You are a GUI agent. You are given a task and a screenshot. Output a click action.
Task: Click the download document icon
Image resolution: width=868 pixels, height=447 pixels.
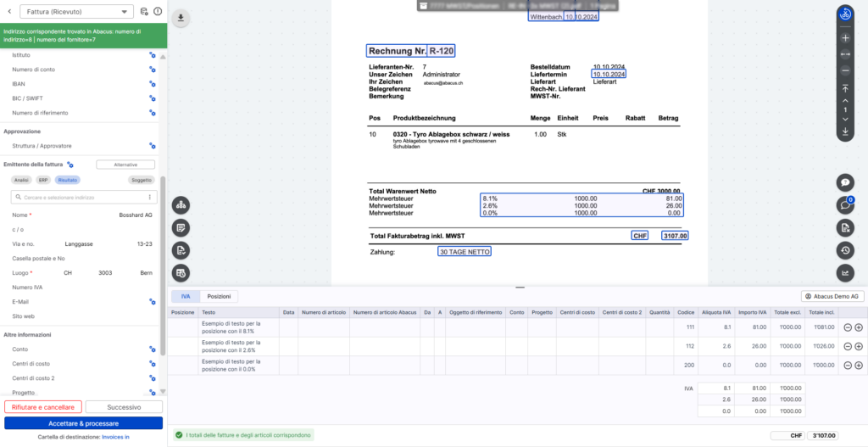pyautogui.click(x=182, y=18)
